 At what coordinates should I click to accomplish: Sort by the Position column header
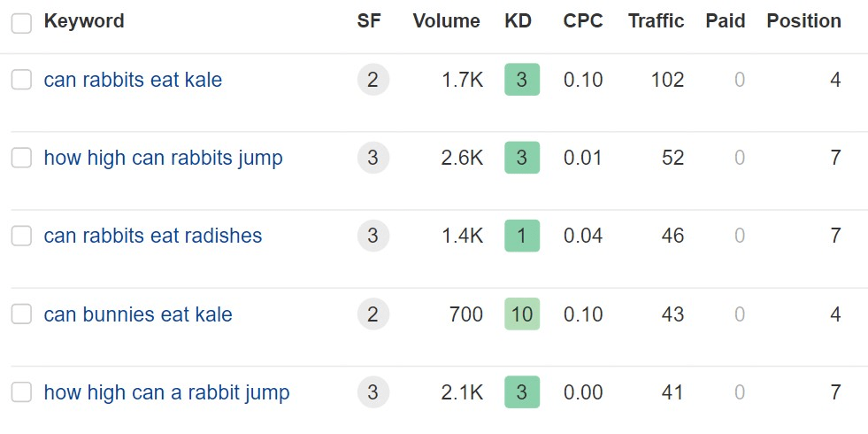point(803,21)
